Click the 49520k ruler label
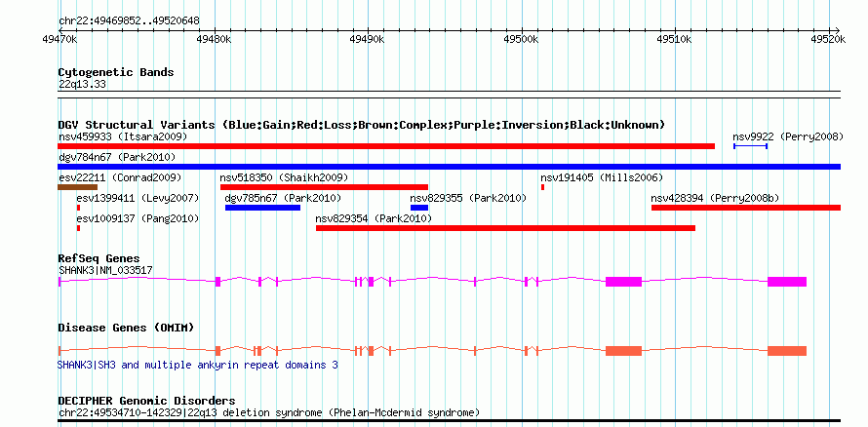This screenshot has height=427, width=868. 828,39
